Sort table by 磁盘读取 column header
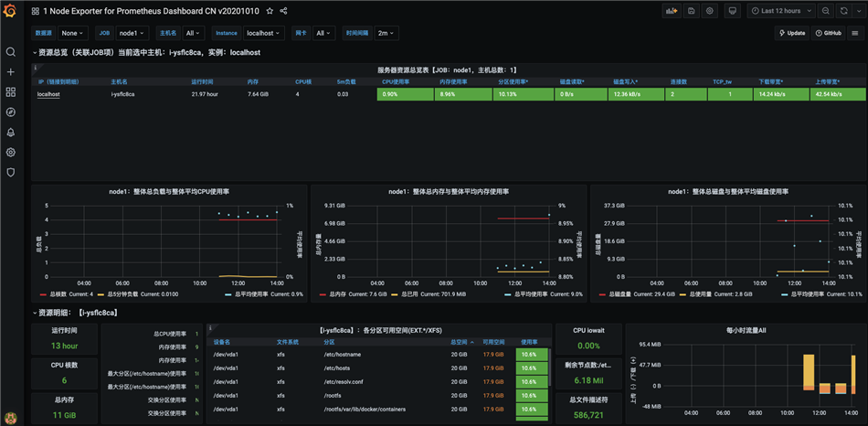 (572, 81)
